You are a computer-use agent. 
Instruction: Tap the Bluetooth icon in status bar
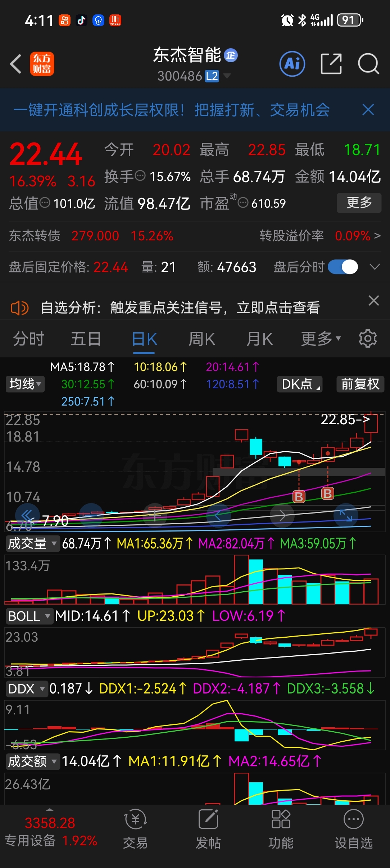point(302,20)
